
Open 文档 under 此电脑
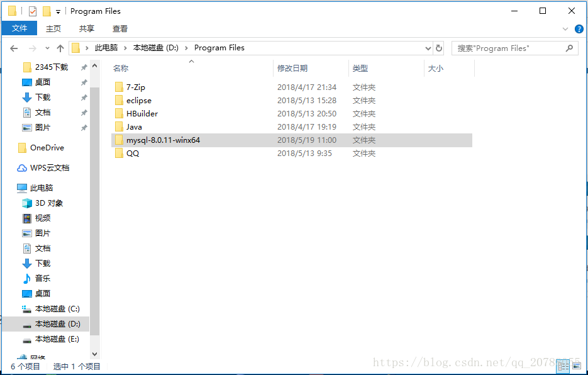(42, 248)
